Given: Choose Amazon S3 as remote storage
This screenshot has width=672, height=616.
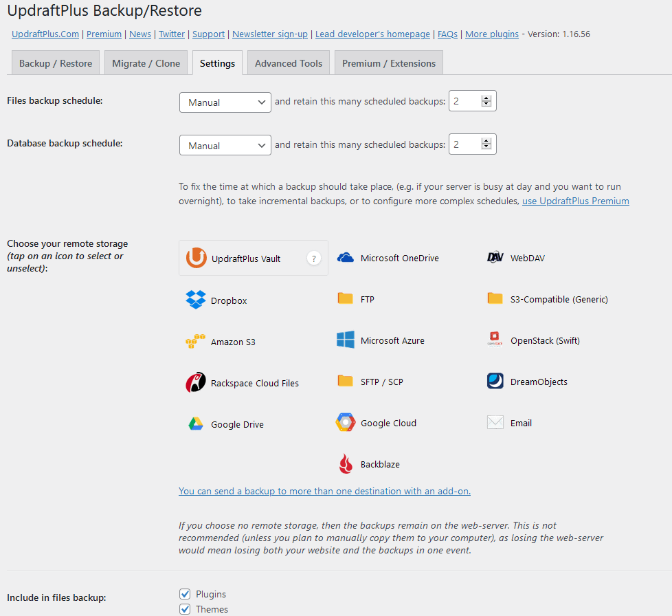Looking at the screenshot, I should pyautogui.click(x=198, y=342).
